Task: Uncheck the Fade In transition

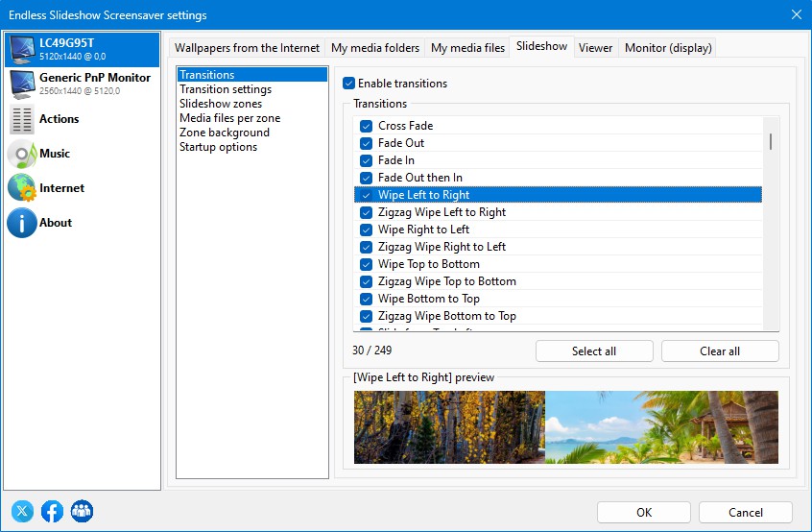Action: 366,160
